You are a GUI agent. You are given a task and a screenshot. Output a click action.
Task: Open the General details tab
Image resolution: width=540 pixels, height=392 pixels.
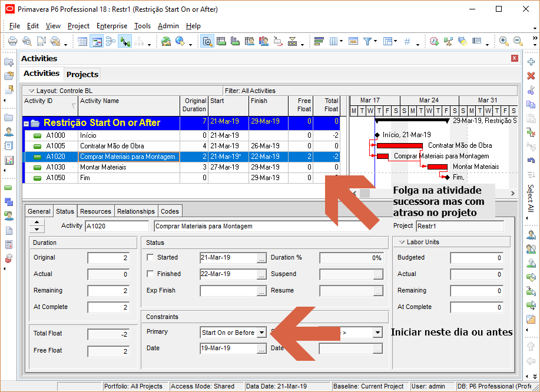39,211
